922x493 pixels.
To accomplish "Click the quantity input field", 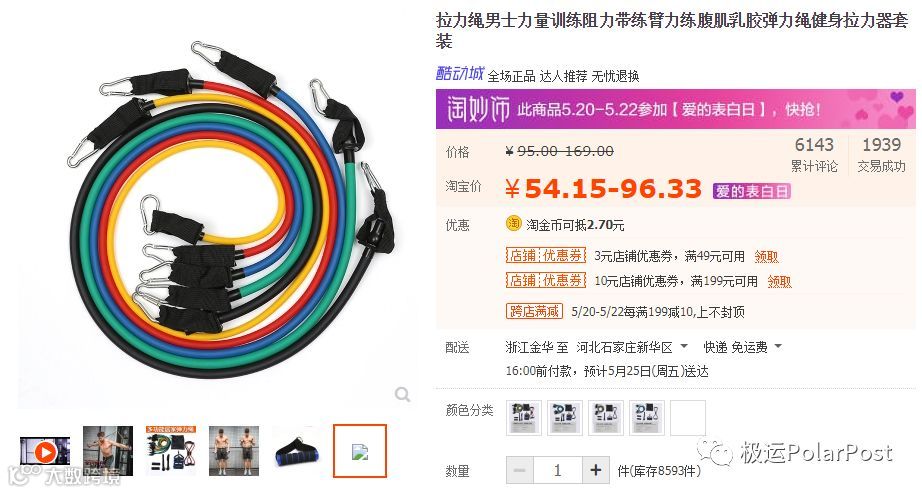I will tap(558, 470).
